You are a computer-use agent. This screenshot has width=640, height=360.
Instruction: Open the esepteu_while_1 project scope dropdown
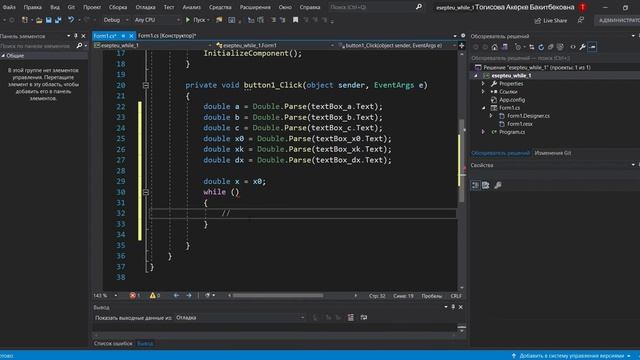coord(153,45)
